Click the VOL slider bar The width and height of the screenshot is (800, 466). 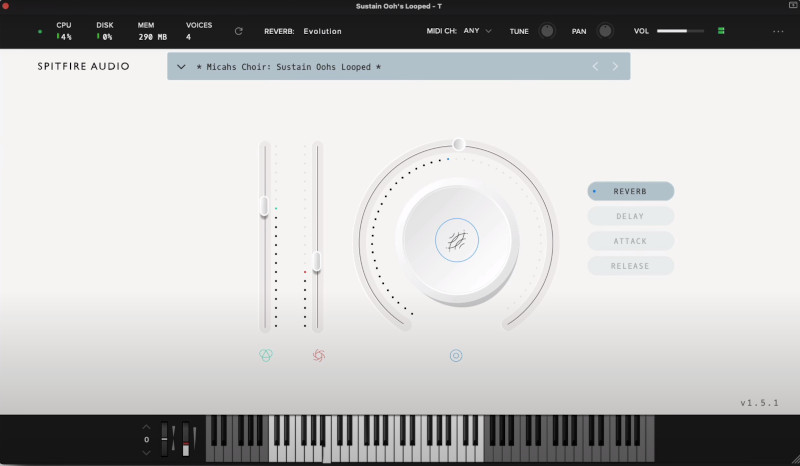(680, 31)
